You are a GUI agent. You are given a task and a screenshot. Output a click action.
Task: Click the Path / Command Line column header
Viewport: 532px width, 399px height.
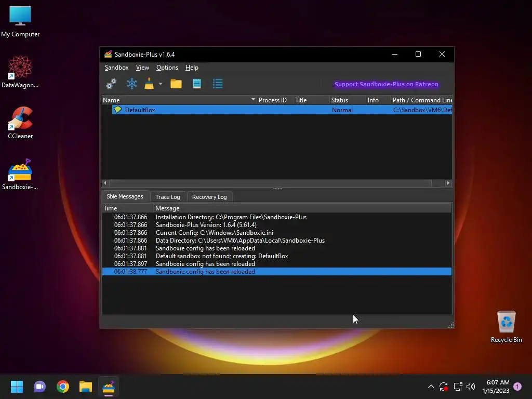pos(422,100)
